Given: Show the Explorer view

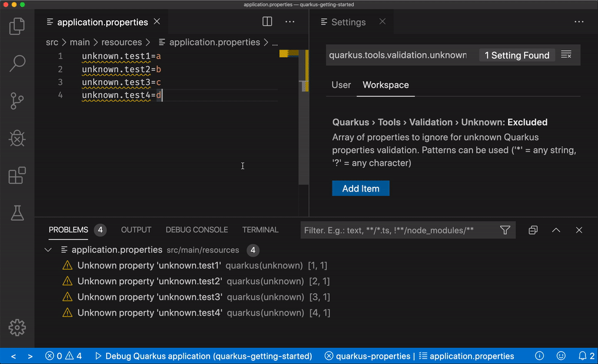Looking at the screenshot, I should [17, 26].
